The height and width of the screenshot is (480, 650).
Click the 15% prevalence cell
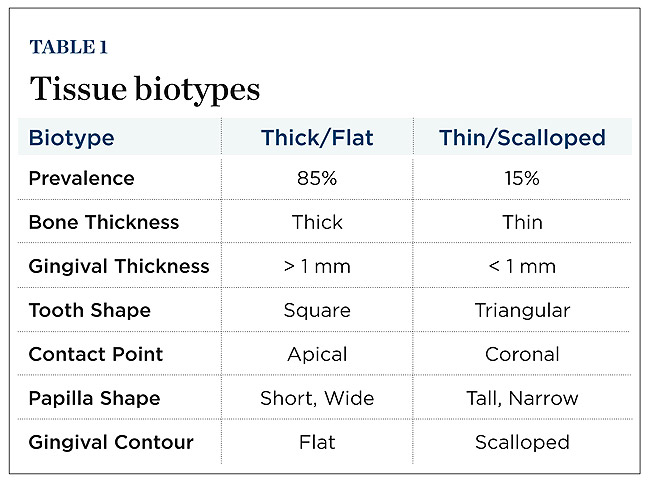[x=522, y=179]
